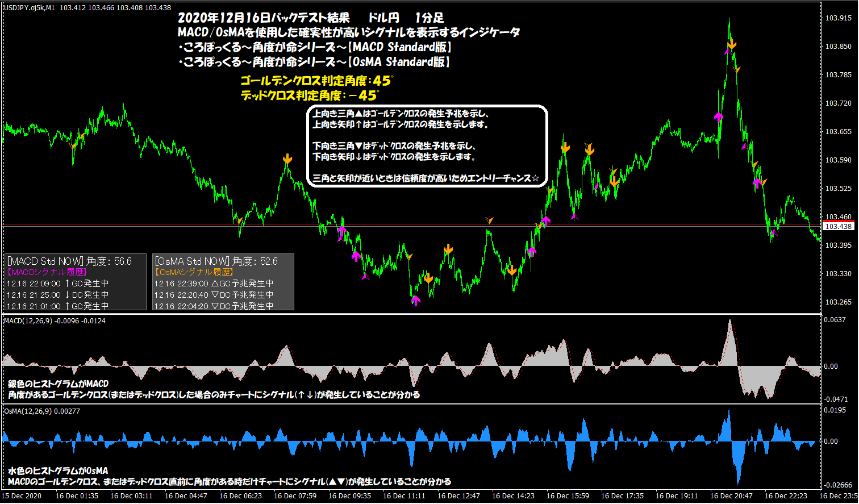Click the '12.16 22:20:40 ▽DC予兆発生中' row
This screenshot has width=859, height=504.
(214, 295)
